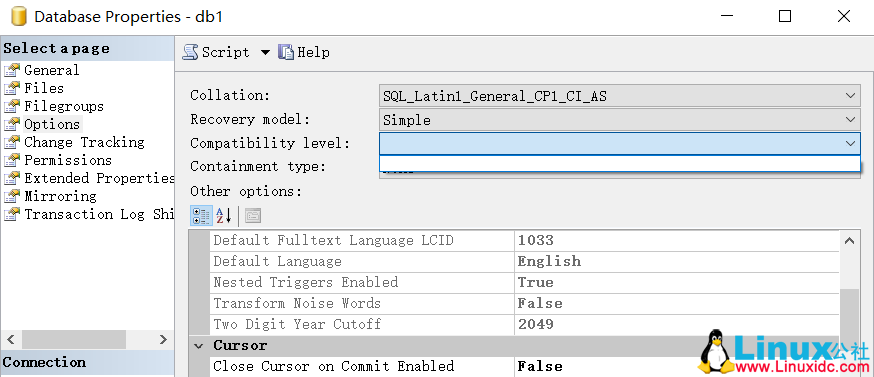Open the Recovery model dropdown
Viewport: 874px width, 377px height.
[x=620, y=120]
